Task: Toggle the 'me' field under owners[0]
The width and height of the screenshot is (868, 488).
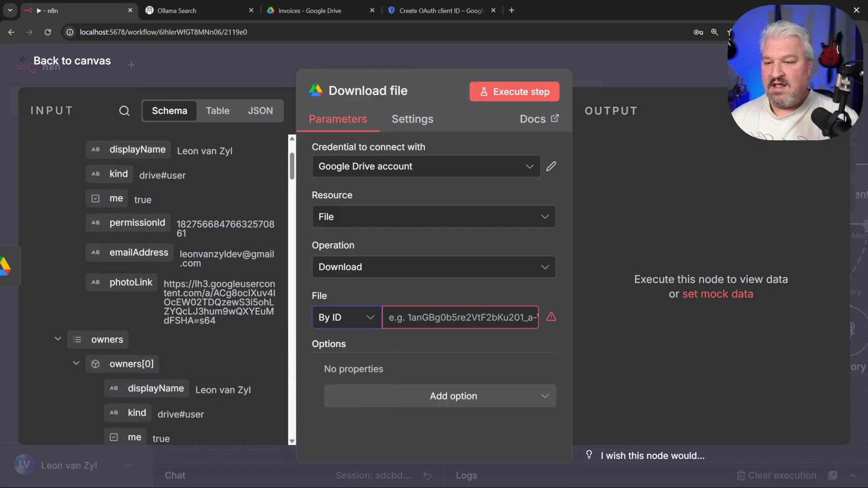Action: point(114,437)
